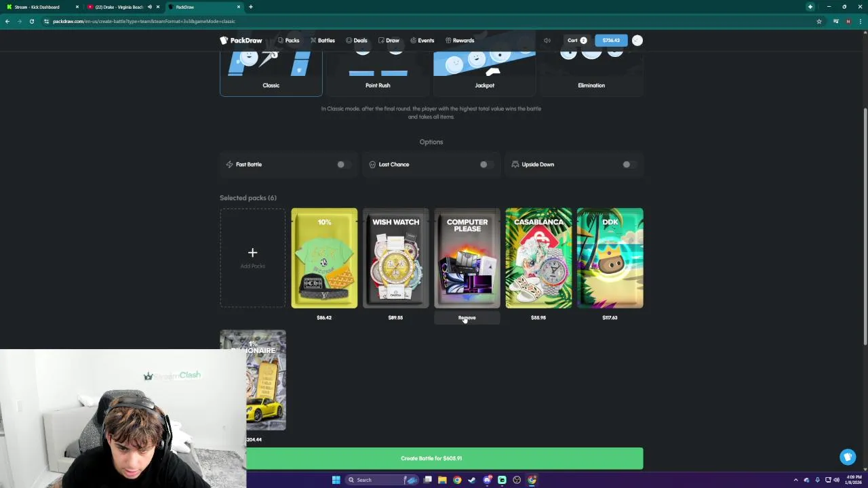
Task: Select the Wish Watch pack card
Action: coord(395,258)
